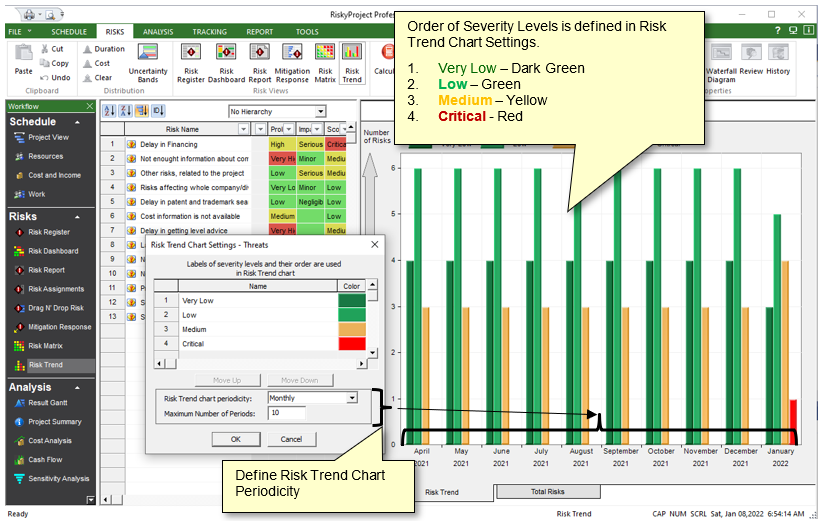Click the Critical red color swatch
The height and width of the screenshot is (521, 822).
click(x=352, y=344)
